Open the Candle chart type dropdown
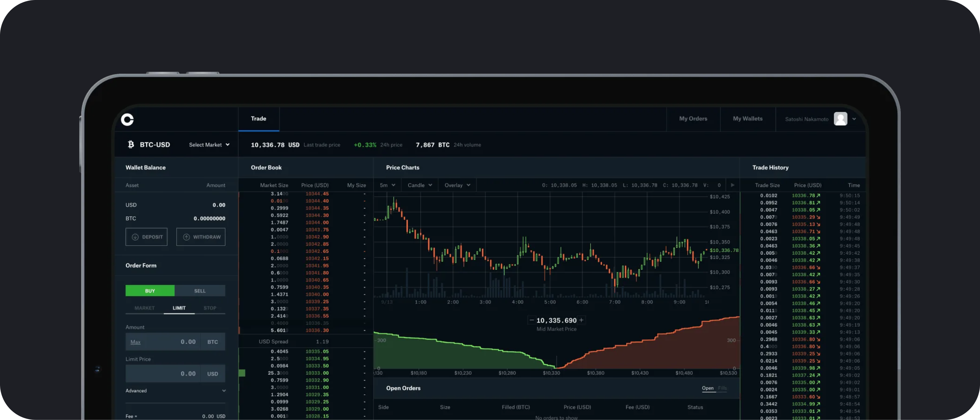The width and height of the screenshot is (980, 420). (419, 185)
